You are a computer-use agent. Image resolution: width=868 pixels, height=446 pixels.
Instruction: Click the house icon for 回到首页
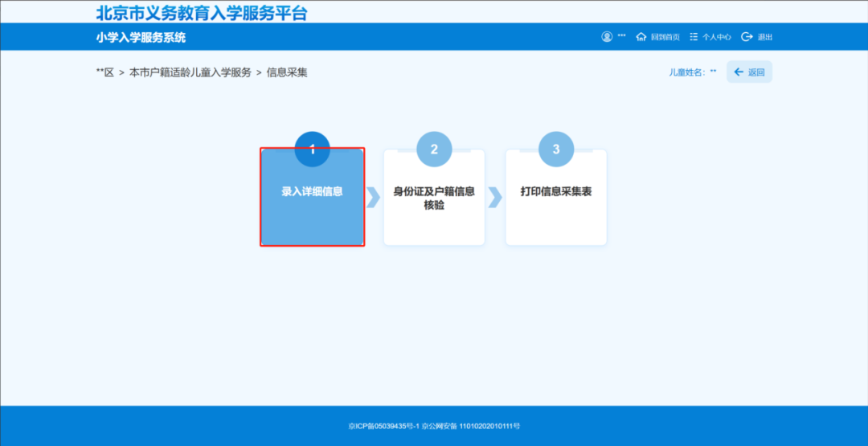point(641,37)
